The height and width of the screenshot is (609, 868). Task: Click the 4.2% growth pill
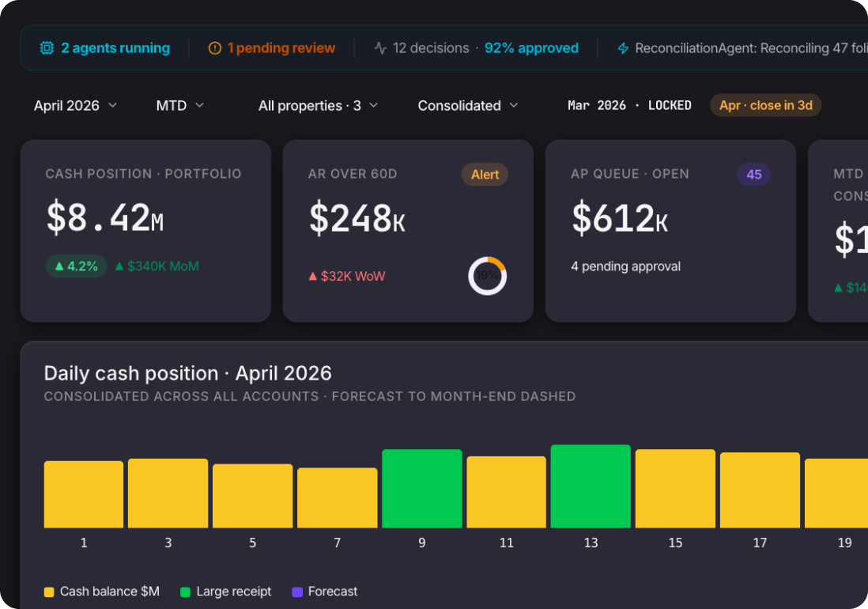pos(77,267)
